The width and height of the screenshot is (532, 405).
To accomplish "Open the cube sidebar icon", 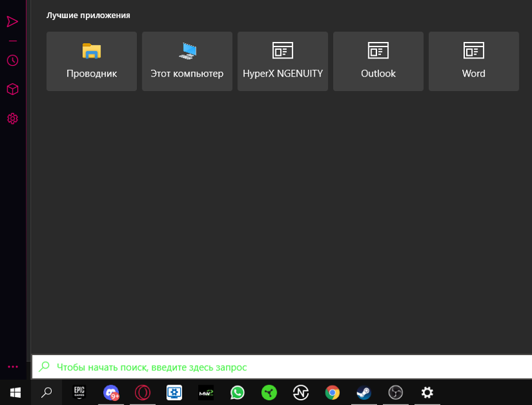I will 13,90.
